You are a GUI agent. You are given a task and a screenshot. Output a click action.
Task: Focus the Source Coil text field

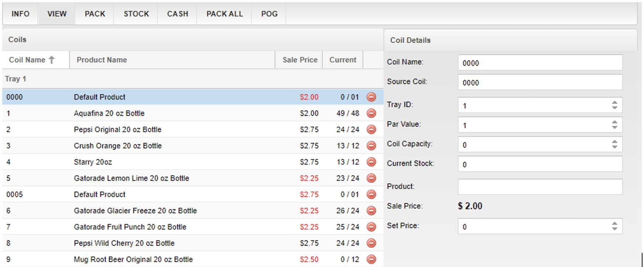tap(540, 82)
